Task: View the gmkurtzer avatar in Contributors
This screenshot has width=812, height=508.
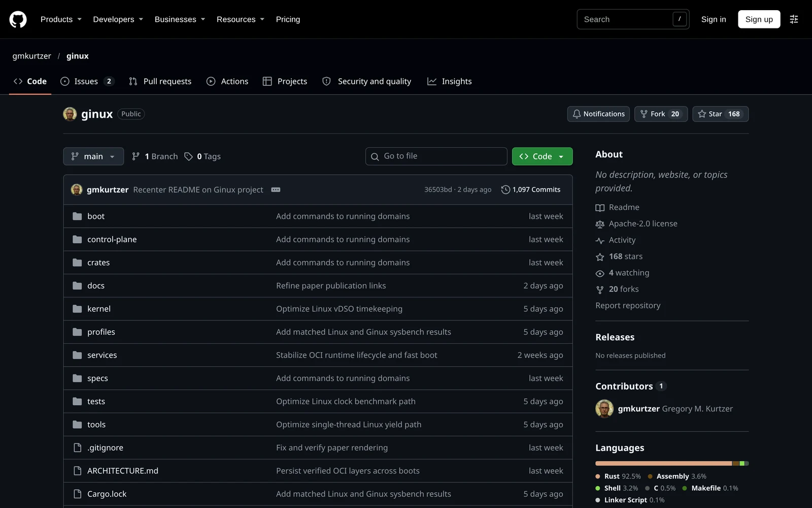Action: pyautogui.click(x=604, y=408)
